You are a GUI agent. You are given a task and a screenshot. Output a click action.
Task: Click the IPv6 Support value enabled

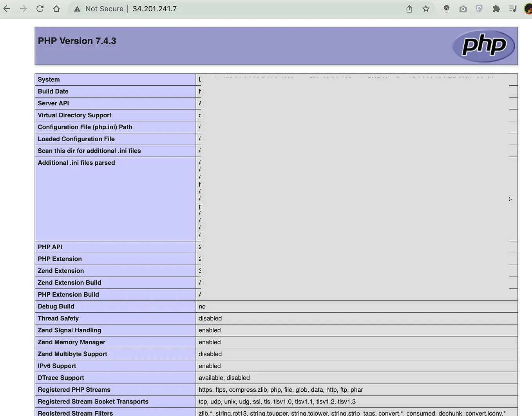pos(210,366)
